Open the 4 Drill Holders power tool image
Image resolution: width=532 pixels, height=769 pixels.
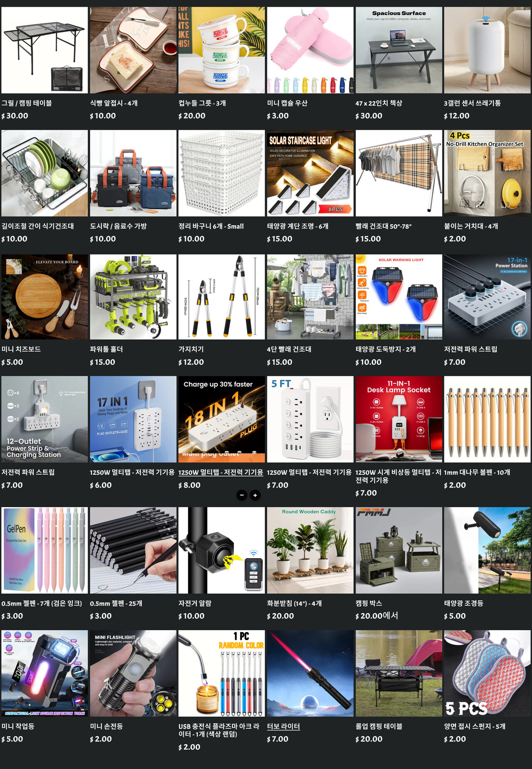(x=133, y=297)
